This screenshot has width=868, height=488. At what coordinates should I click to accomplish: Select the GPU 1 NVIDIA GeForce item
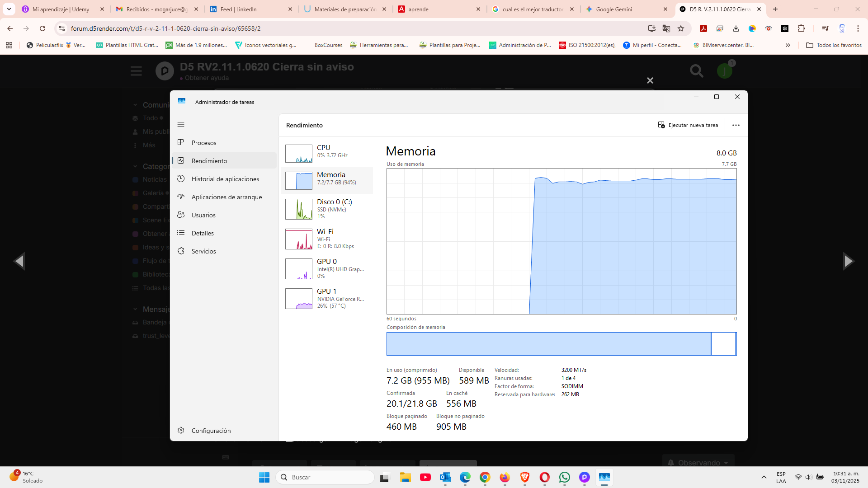point(327,298)
